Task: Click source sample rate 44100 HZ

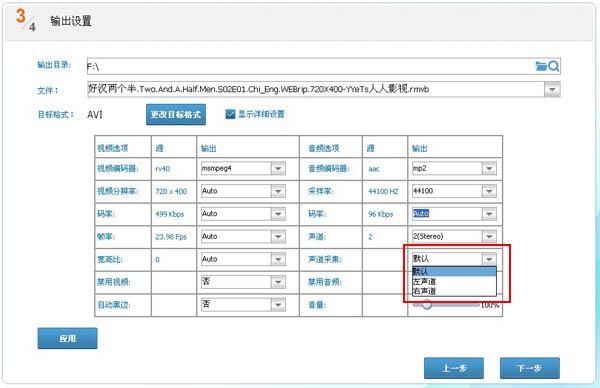Action: (383, 191)
